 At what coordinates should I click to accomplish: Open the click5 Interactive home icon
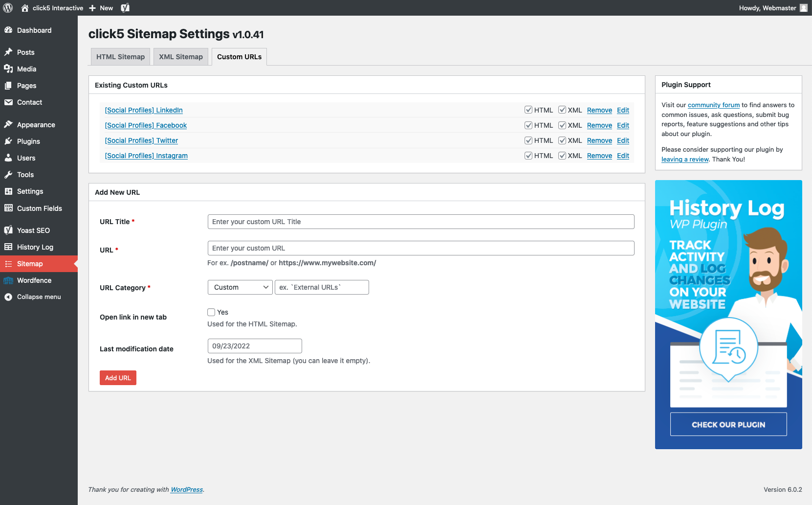coord(25,8)
